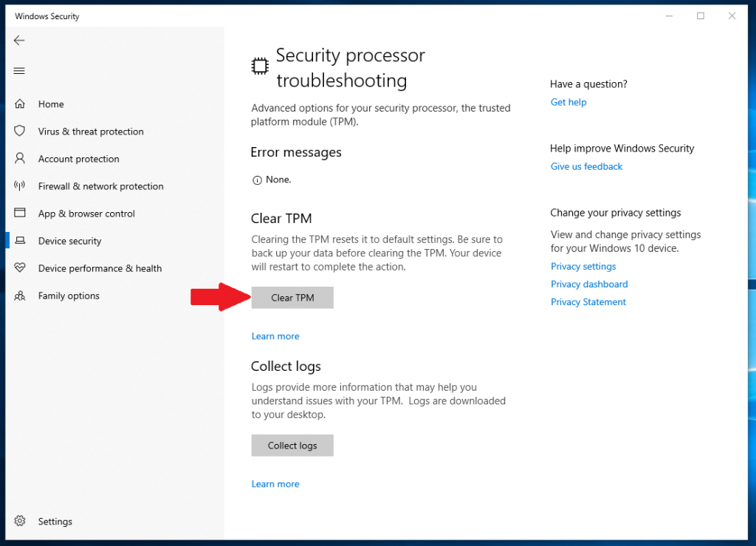Image resolution: width=756 pixels, height=546 pixels.
Task: Click the 'Have a question?' text
Action: click(588, 84)
